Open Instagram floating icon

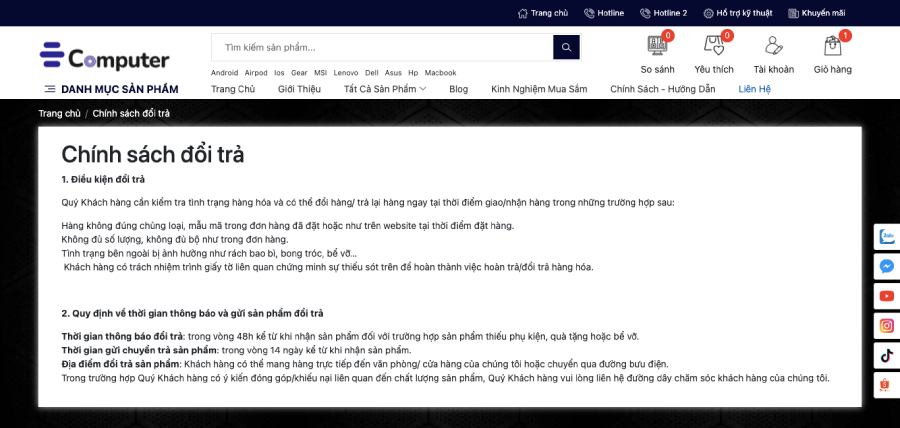click(x=887, y=326)
